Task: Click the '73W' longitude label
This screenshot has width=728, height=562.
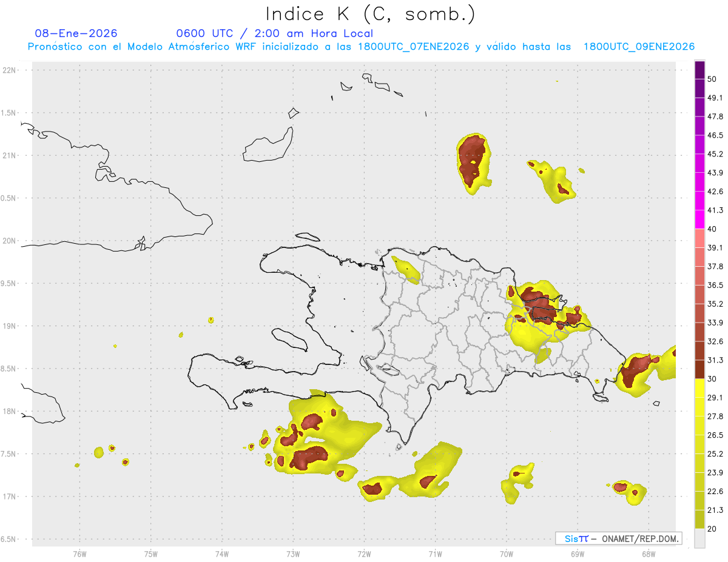Action: click(293, 554)
